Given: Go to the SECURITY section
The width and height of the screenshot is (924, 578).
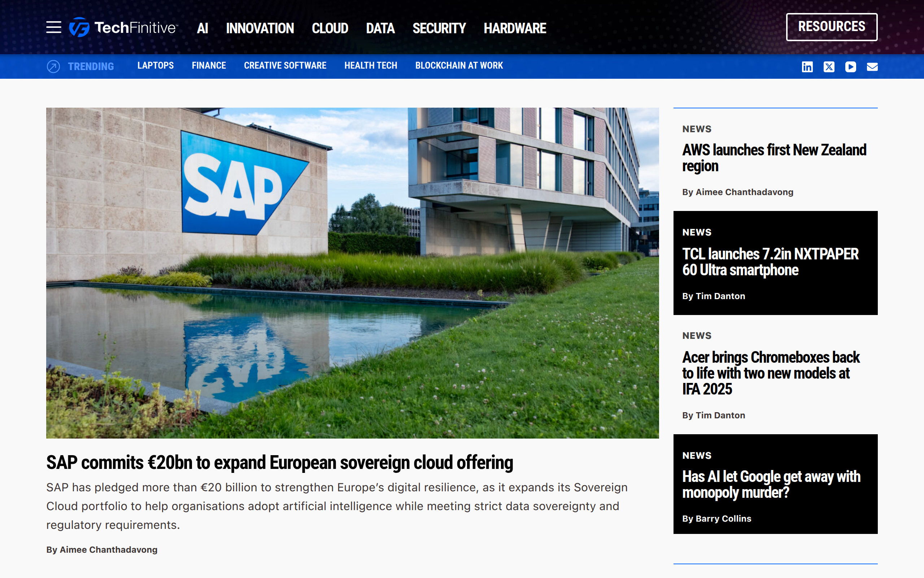Looking at the screenshot, I should [439, 28].
